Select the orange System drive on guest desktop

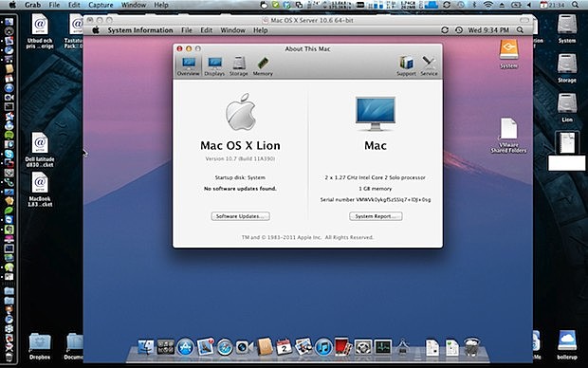pos(509,54)
